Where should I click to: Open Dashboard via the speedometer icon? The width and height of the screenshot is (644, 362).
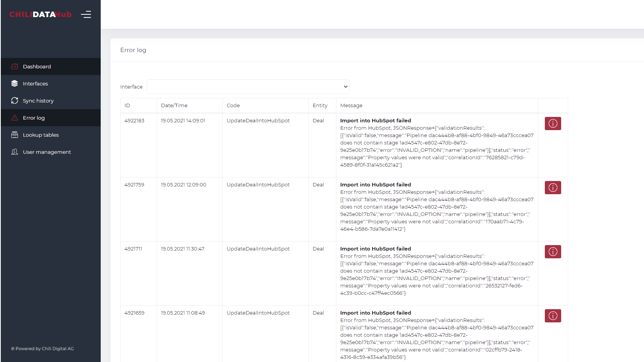(x=14, y=66)
